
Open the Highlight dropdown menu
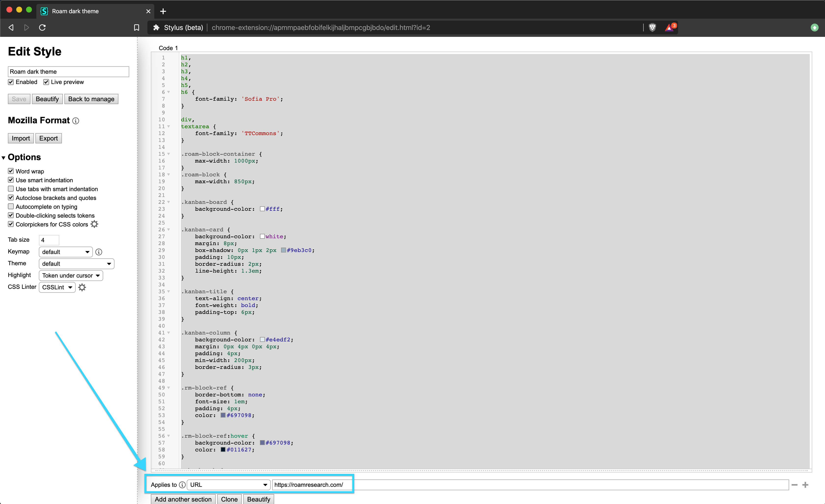click(x=71, y=275)
